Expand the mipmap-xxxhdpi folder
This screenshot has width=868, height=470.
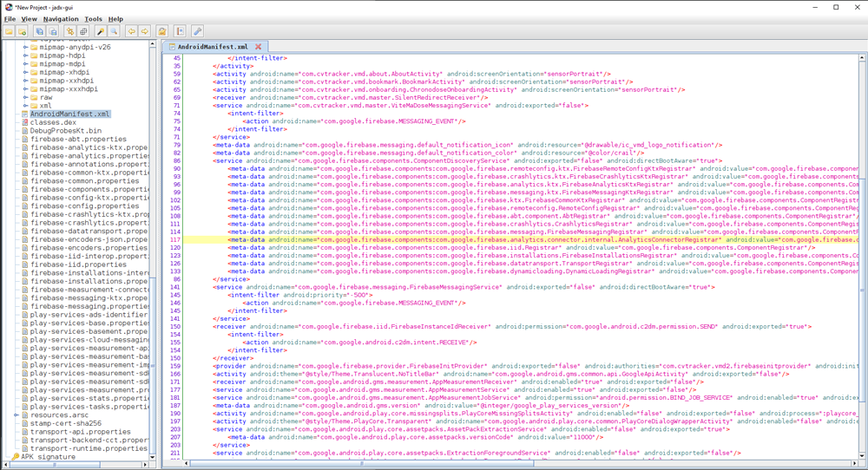[x=25, y=89]
